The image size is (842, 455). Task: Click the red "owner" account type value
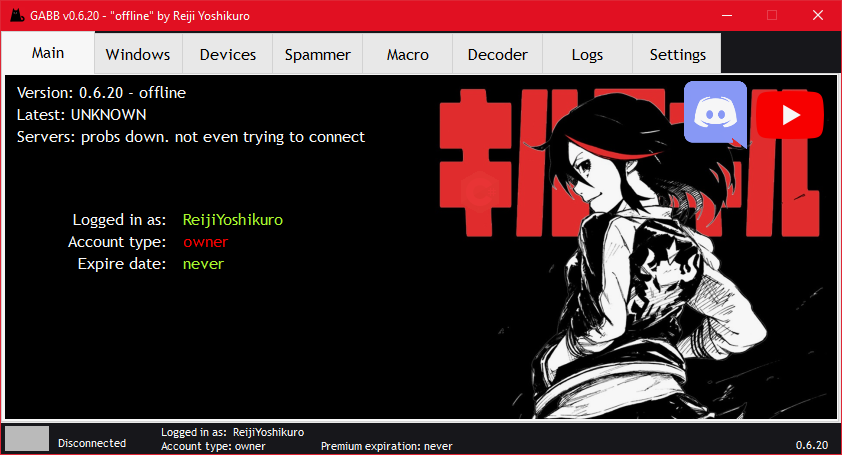point(205,242)
